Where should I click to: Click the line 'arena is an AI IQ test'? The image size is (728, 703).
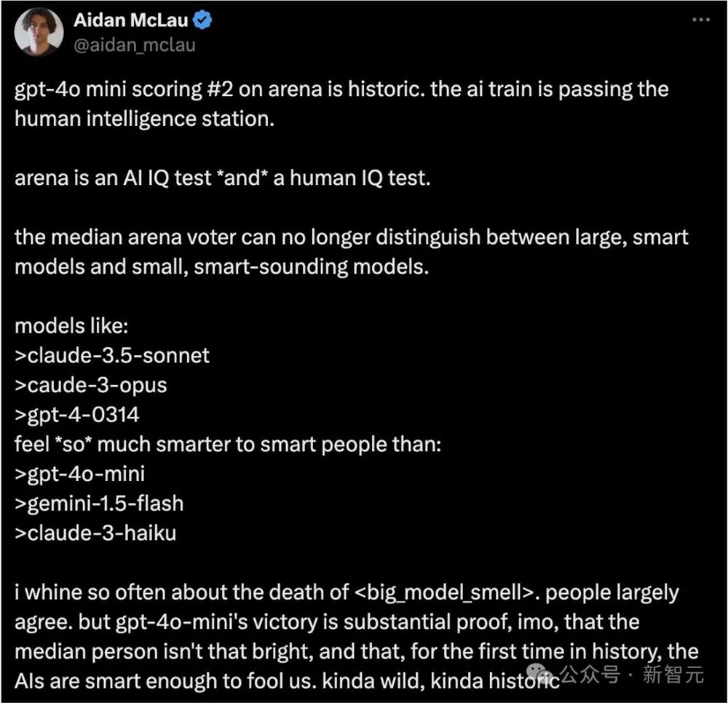222,178
